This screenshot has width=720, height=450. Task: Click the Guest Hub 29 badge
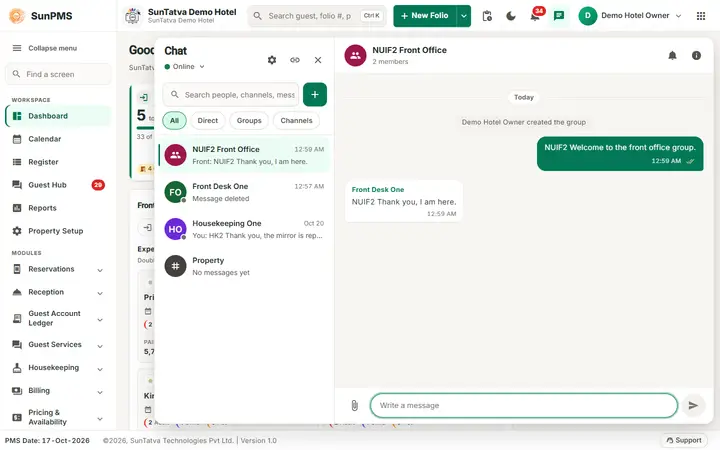98,185
